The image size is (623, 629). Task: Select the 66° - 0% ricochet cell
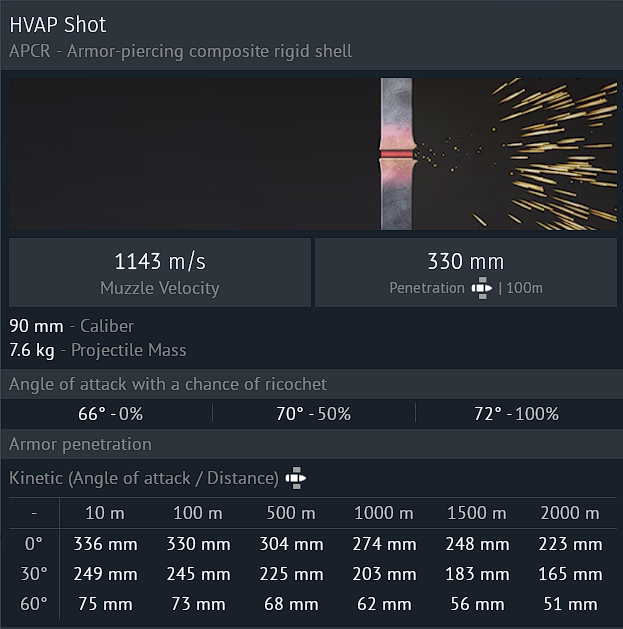coord(110,414)
